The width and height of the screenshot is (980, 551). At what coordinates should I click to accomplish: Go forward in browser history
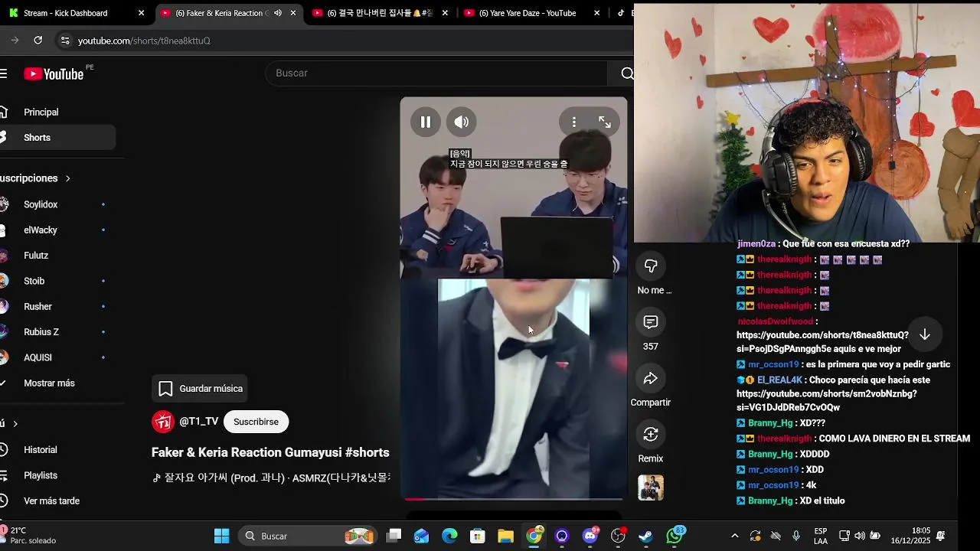[x=14, y=41]
